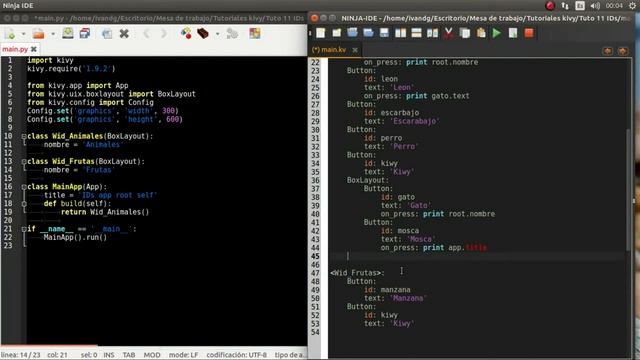640x360 pixels.
Task: Click the first orange arrow button beside main.kv tab bar
Action: point(607,51)
